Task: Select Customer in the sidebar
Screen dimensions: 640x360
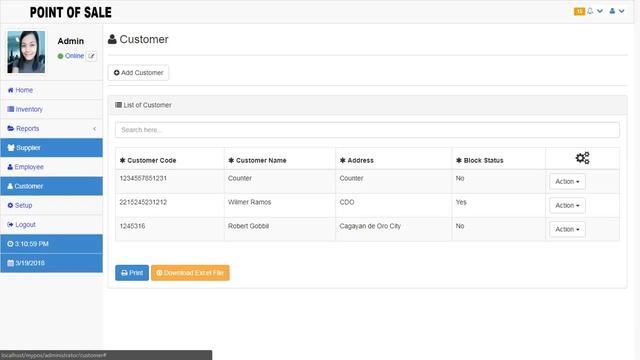Action: pos(51,186)
